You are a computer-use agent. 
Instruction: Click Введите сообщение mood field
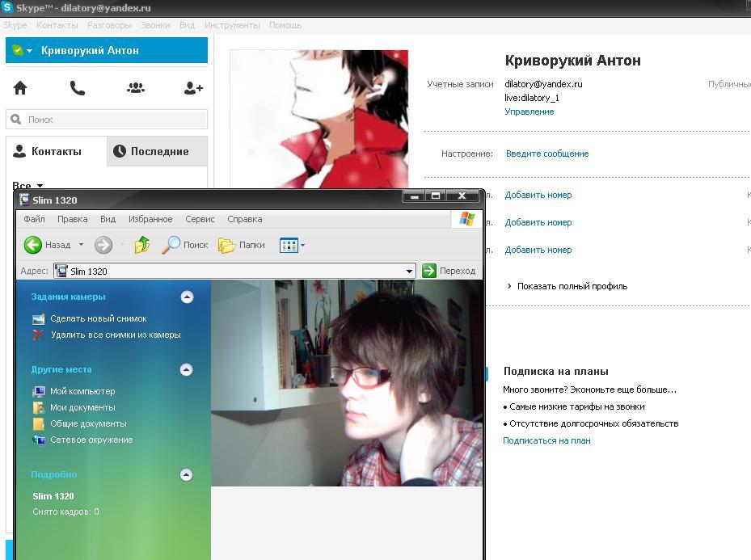547,154
